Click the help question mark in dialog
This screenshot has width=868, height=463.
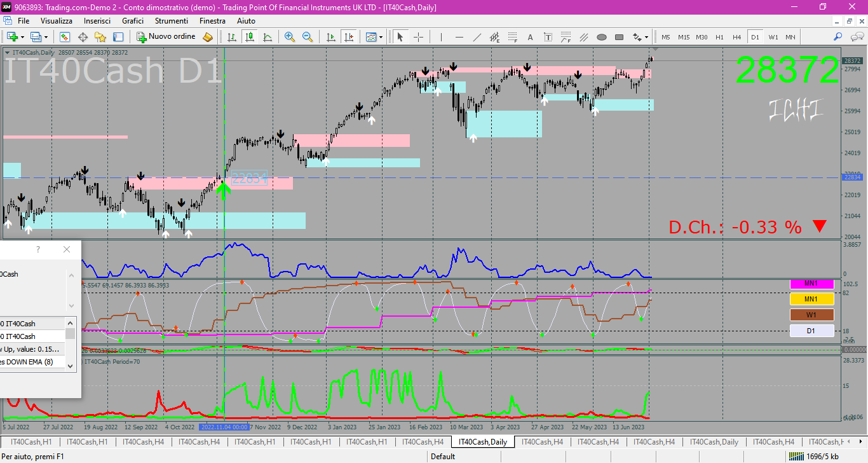[x=38, y=249]
